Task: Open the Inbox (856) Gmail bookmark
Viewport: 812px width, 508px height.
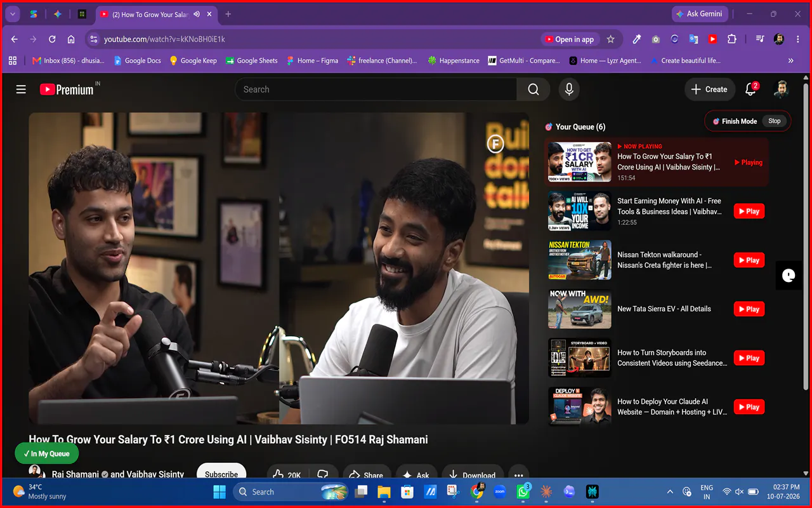Action: point(69,60)
